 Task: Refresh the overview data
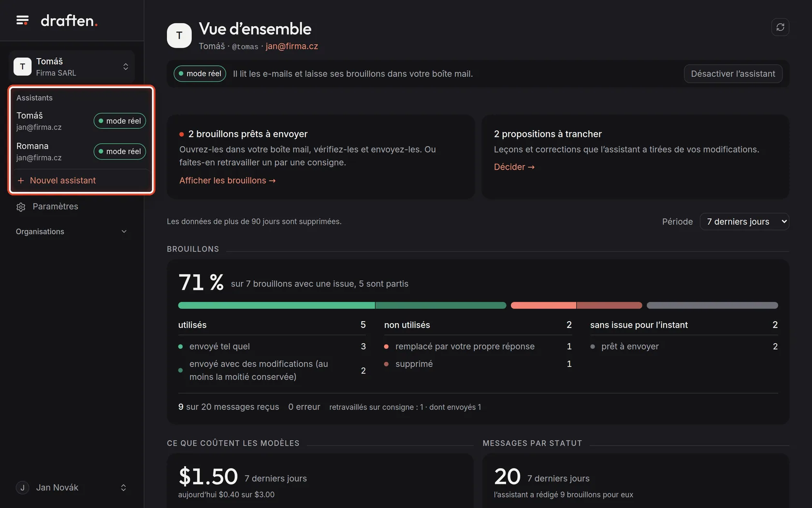point(780,27)
